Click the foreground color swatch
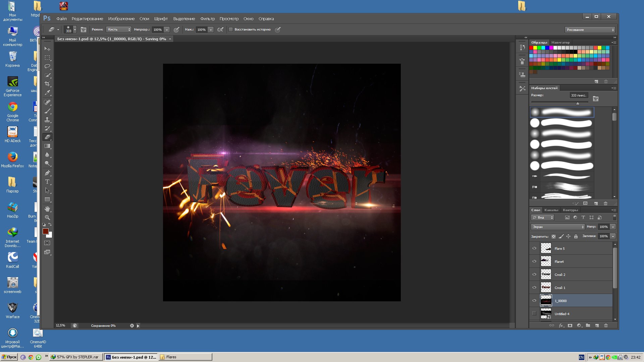The width and height of the screenshot is (644, 362). tap(46, 231)
